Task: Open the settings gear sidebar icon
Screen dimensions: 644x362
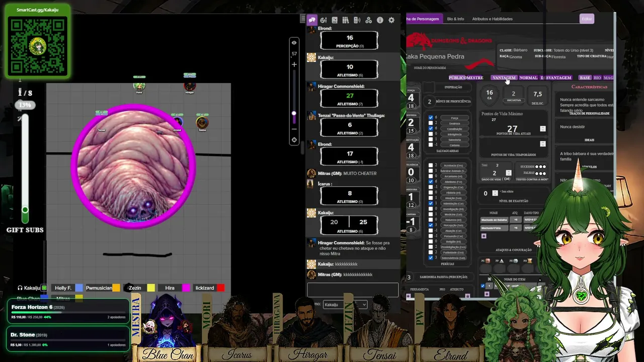Action: [391, 20]
